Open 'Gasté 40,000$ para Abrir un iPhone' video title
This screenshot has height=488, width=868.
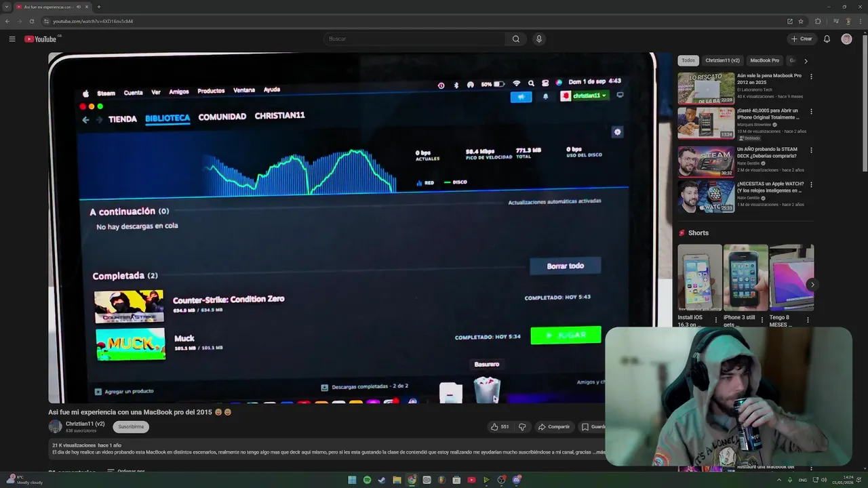[x=768, y=114]
